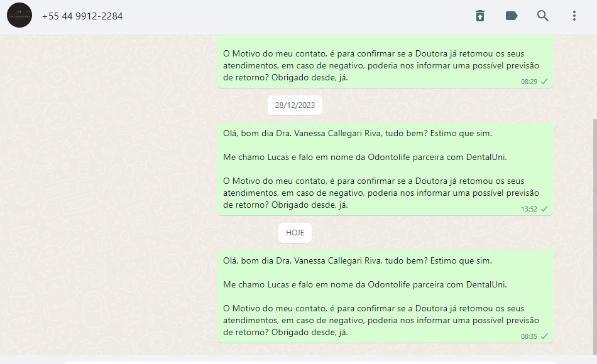
Task: Click the 28/12/2023 date separator
Action: pos(295,105)
